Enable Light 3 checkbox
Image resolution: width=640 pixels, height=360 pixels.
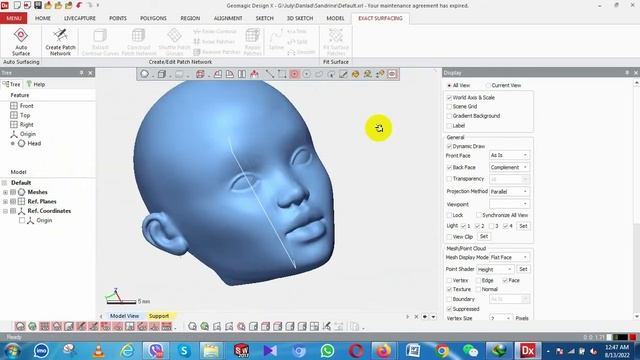[x=491, y=226]
